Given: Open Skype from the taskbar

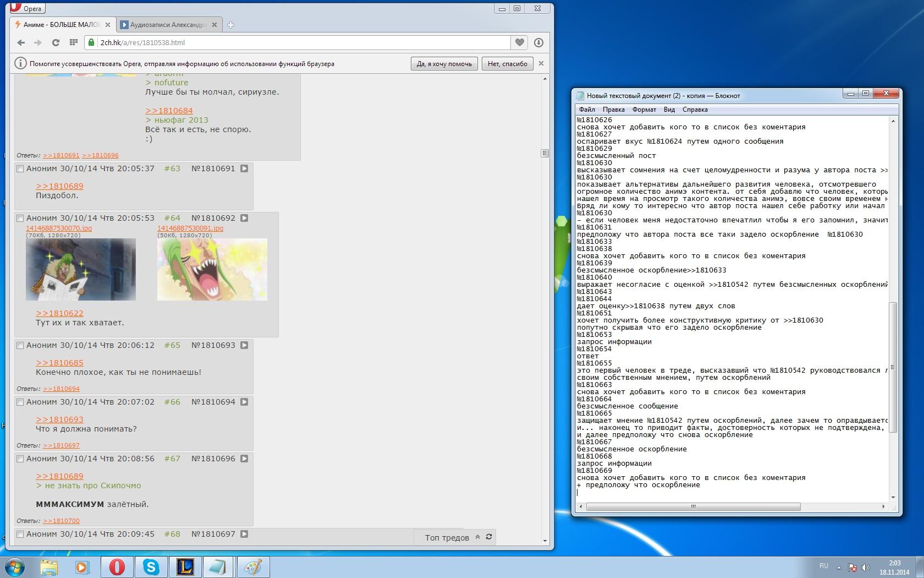Looking at the screenshot, I should 151,567.
